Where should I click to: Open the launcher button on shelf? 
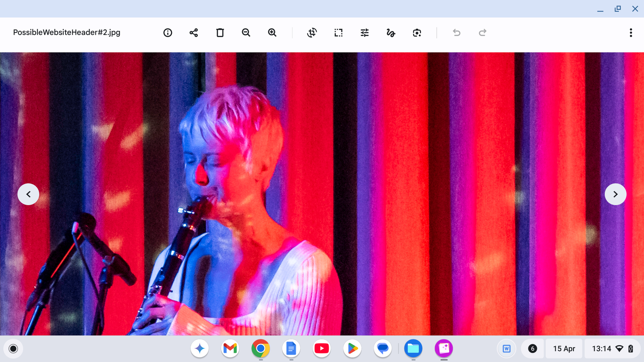(13, 348)
